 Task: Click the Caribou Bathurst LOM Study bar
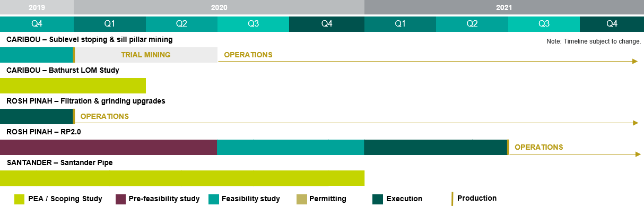(x=73, y=85)
